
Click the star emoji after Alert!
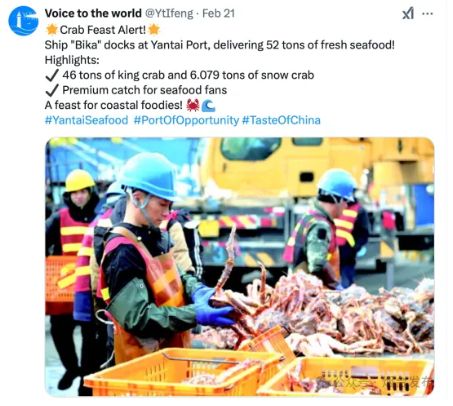click(x=154, y=30)
